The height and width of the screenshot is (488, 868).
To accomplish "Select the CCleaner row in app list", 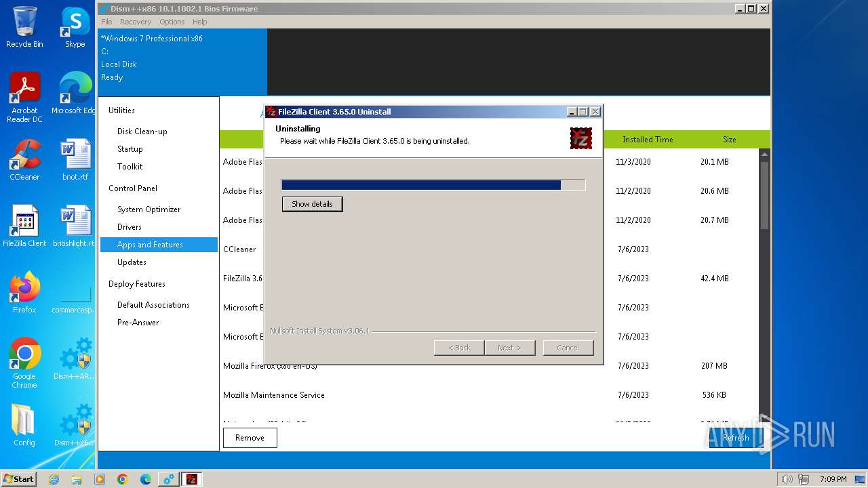I will [488, 249].
